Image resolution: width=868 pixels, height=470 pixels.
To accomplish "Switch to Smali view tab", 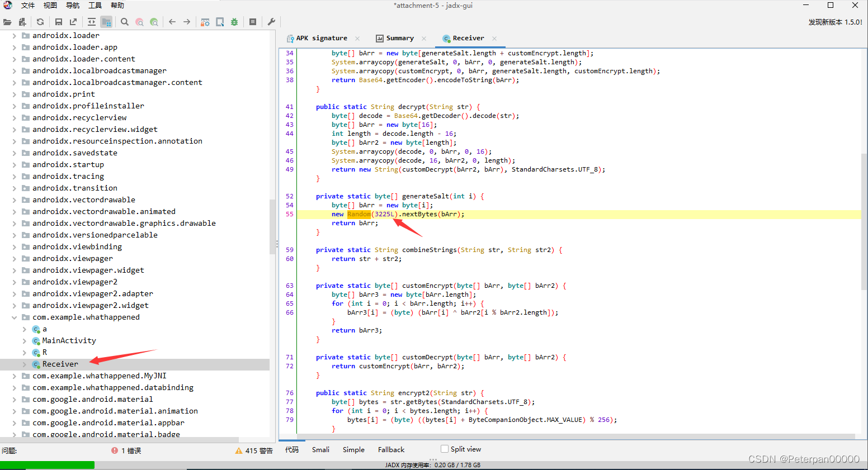I will (x=320, y=449).
